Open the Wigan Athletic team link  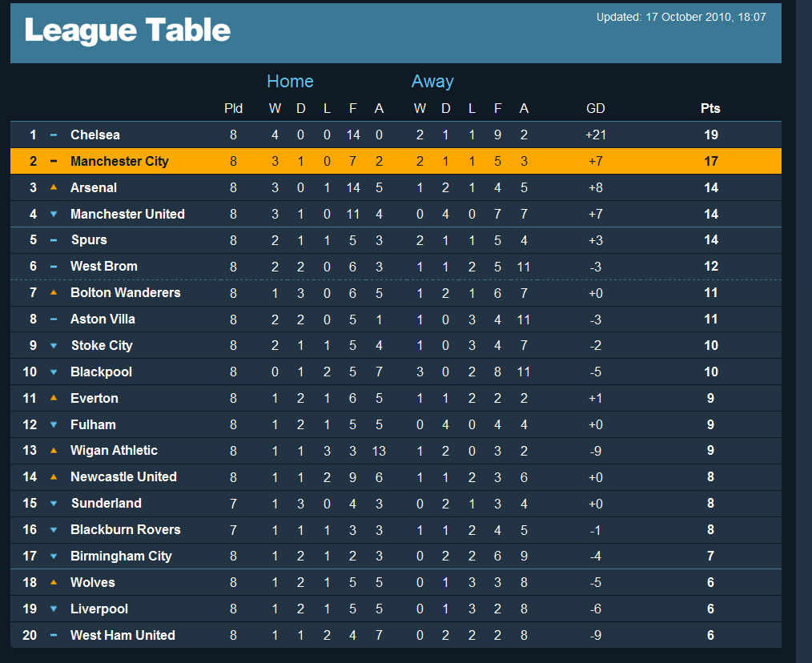point(114,450)
